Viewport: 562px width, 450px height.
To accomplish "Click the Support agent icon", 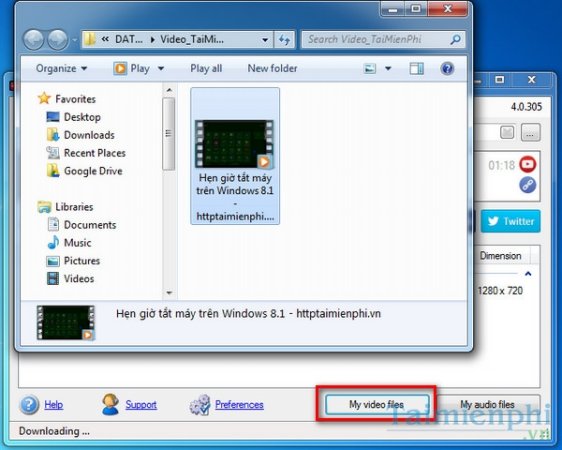I will (110, 404).
